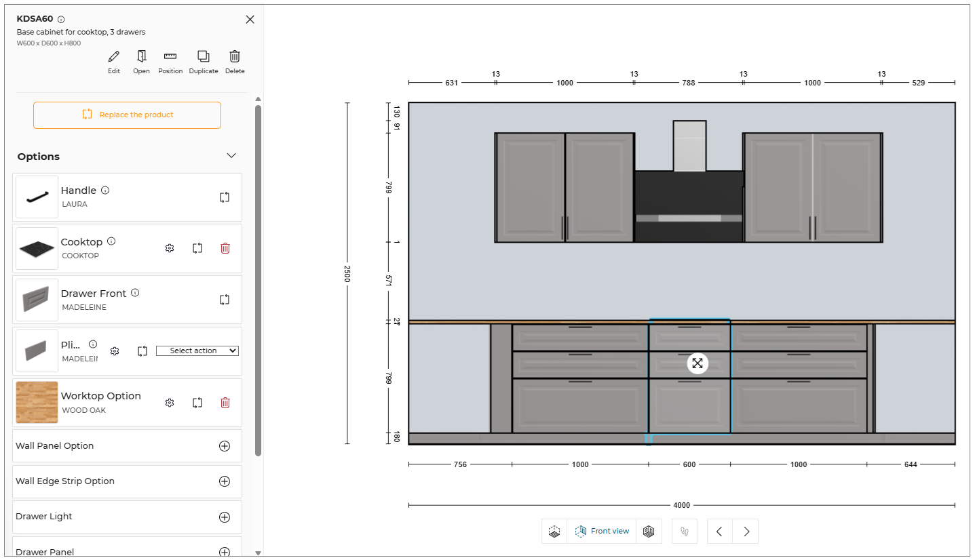
Task: Click the Handle thumbnail image
Action: coord(37,197)
